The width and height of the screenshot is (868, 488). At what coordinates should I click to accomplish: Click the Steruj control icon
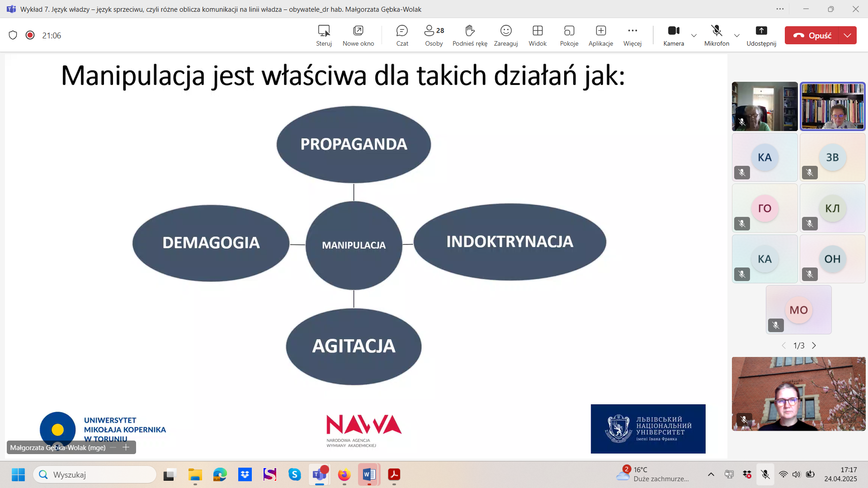click(x=324, y=35)
